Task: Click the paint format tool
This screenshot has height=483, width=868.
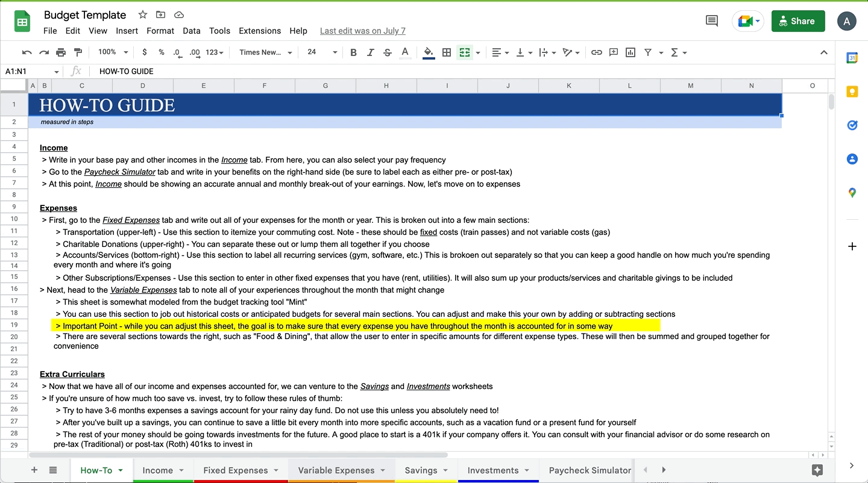Action: 78,52
